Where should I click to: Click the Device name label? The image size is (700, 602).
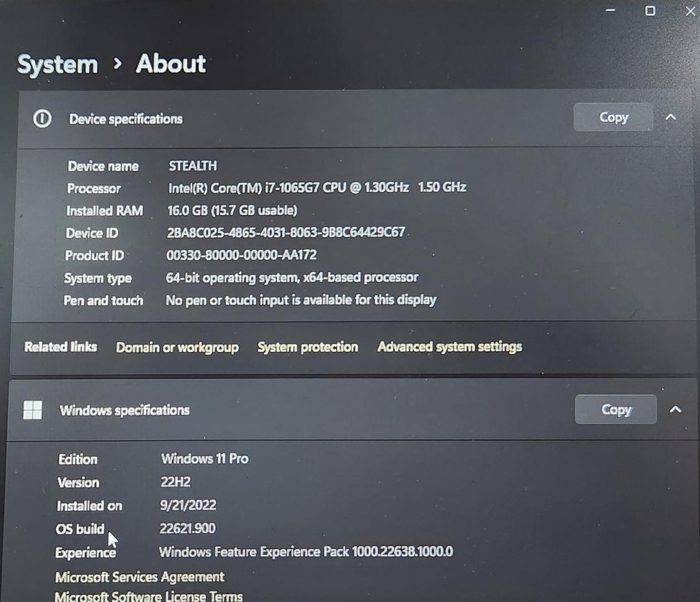(103, 166)
